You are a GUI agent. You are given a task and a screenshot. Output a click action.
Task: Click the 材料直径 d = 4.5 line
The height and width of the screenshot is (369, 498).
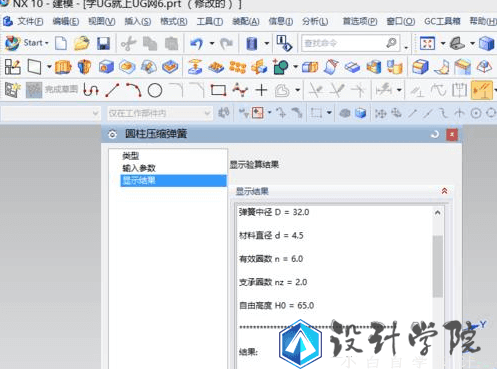point(271,236)
